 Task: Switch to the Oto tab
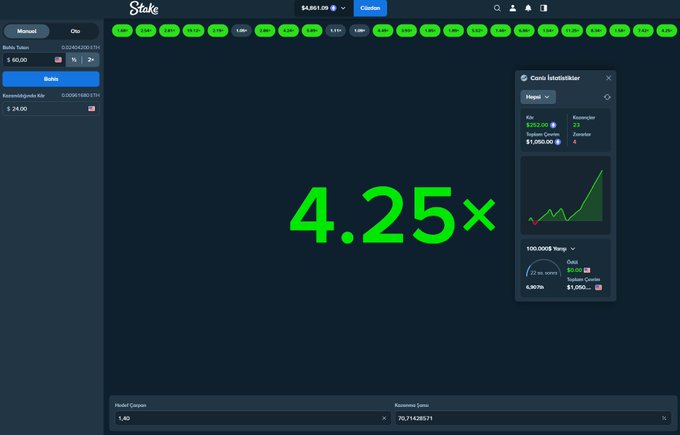pos(75,31)
